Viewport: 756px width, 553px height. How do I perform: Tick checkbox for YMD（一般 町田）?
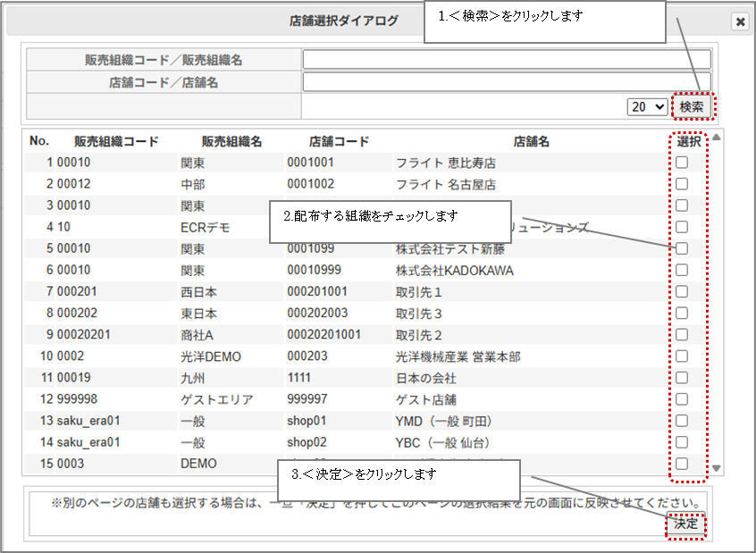pyautogui.click(x=682, y=421)
